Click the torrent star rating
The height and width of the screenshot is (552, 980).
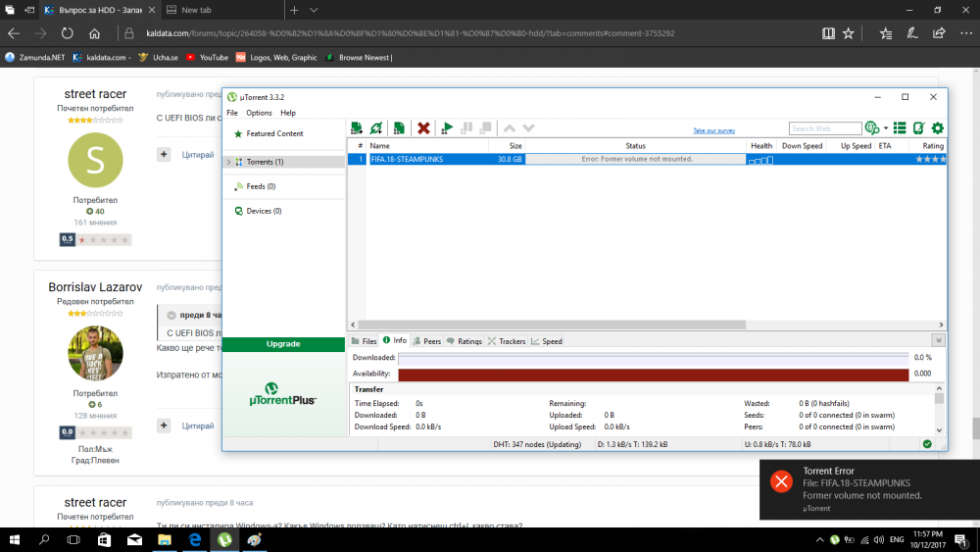[x=931, y=160]
